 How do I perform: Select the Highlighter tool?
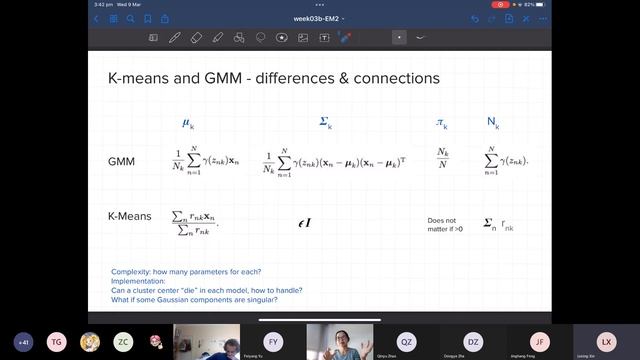[x=218, y=38]
